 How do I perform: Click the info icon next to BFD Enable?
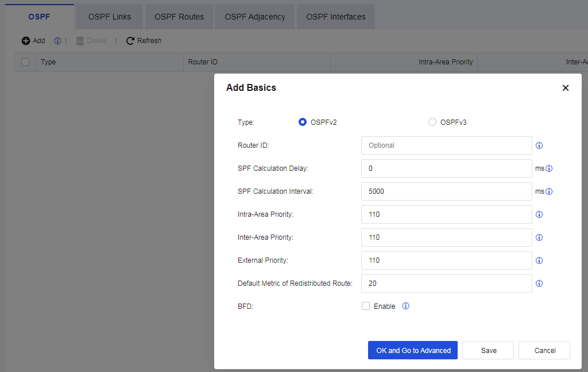pyautogui.click(x=405, y=306)
